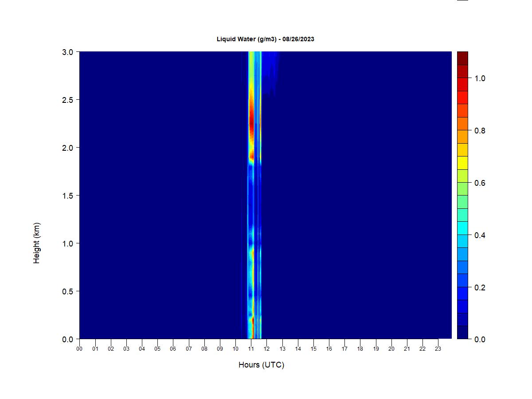Click hour 23 tick label on x-axis
Image resolution: width=532 pixels, height=399 pixels.
438,349
